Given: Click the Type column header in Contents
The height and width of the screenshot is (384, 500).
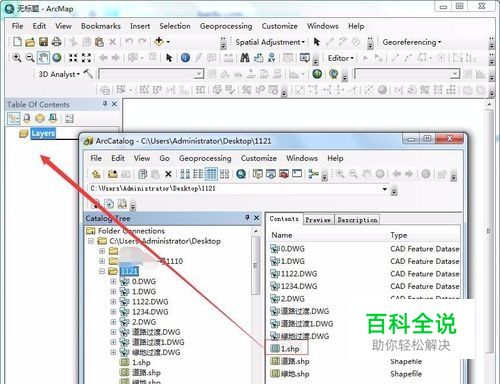Looking at the screenshot, I should 399,235.
